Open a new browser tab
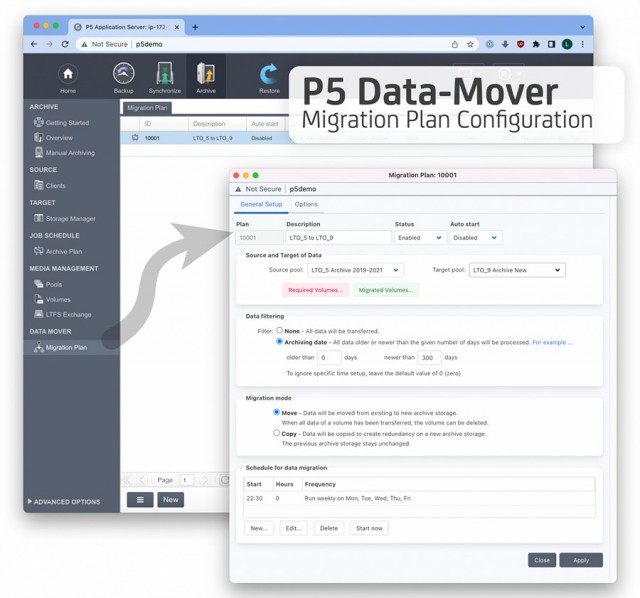 [x=195, y=27]
